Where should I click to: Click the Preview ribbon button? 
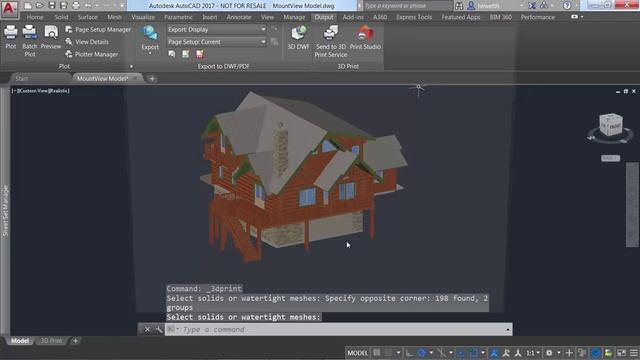[51, 37]
